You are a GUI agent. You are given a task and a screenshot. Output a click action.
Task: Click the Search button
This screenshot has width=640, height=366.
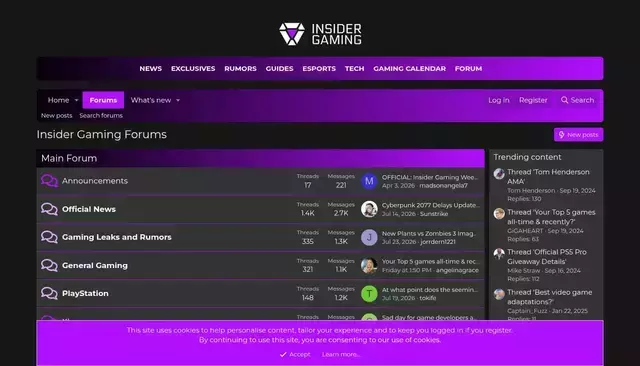[578, 100]
